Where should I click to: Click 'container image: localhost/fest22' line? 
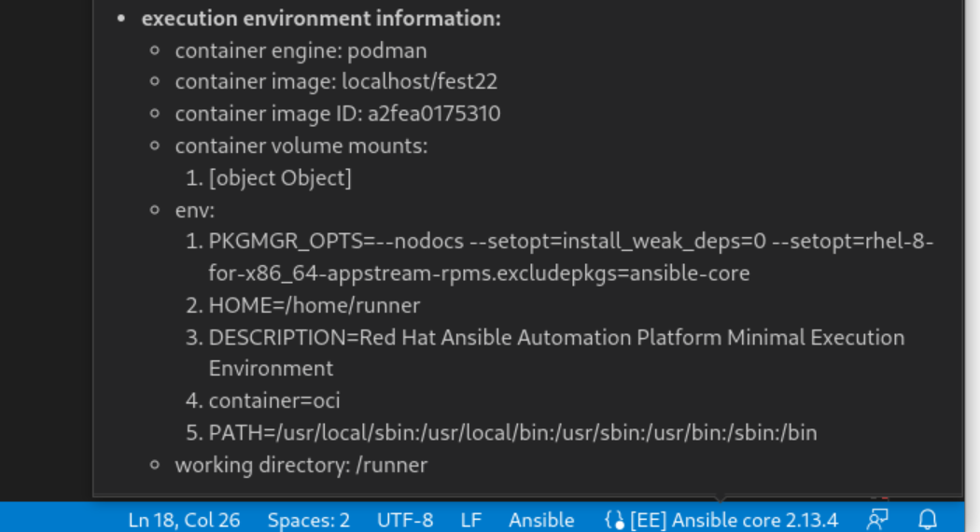[336, 81]
